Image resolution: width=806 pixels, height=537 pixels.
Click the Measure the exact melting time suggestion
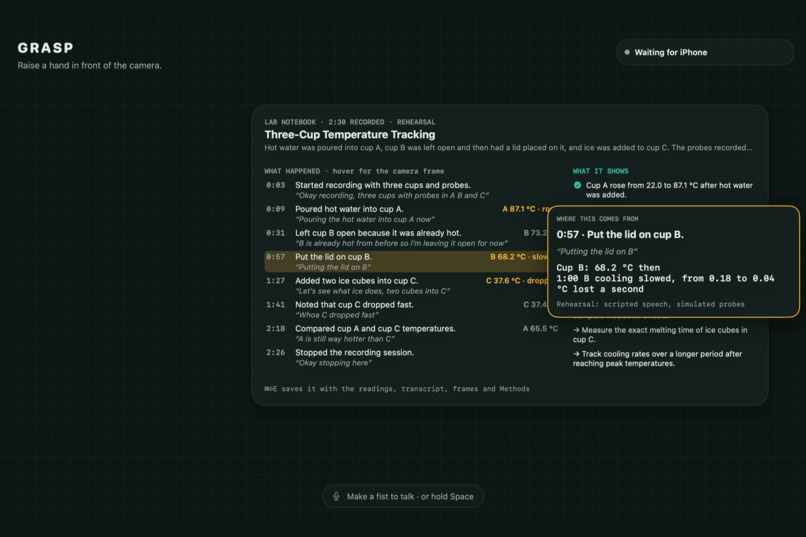pos(660,335)
